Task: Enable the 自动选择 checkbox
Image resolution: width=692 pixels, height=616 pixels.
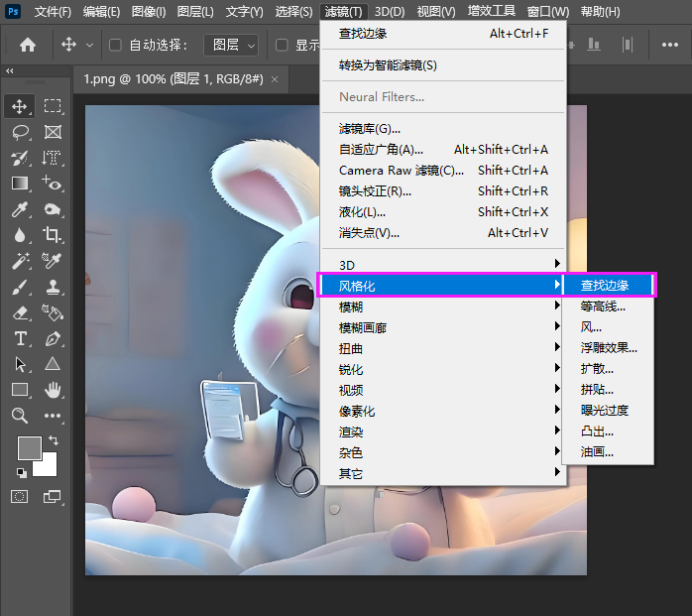Action: click(115, 45)
